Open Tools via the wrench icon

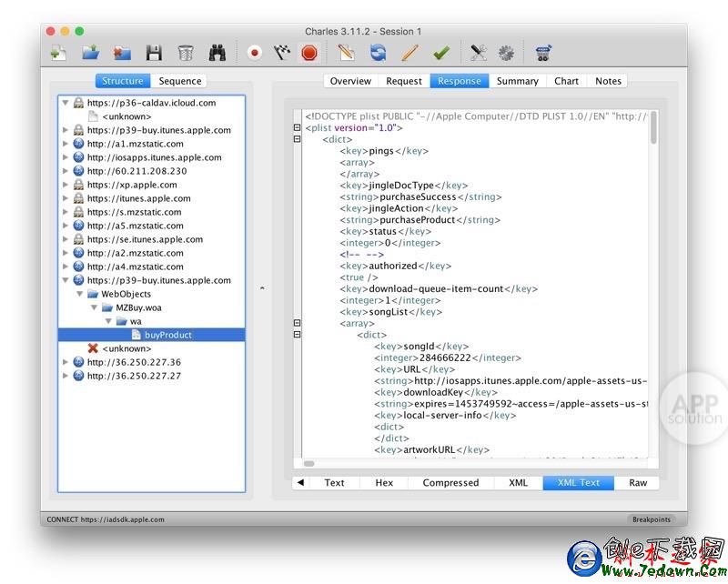[x=479, y=53]
